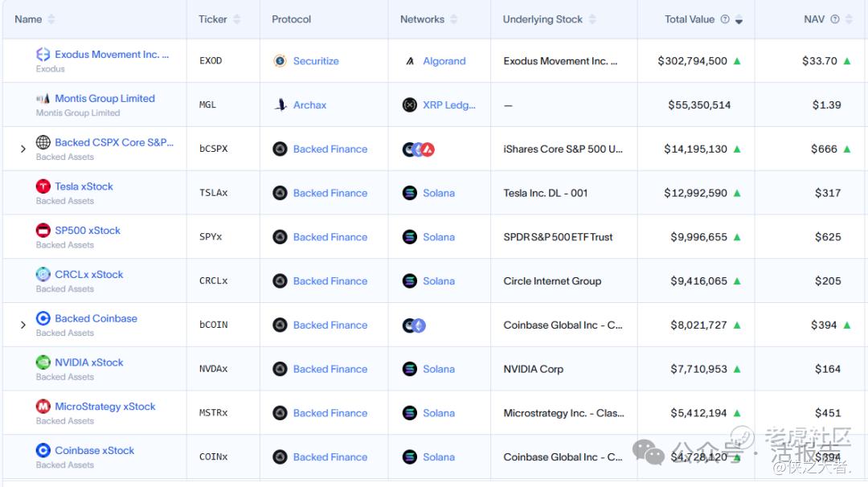Select total value $7,710,953
Image resolution: width=868 pixels, height=487 pixels.
pos(698,369)
